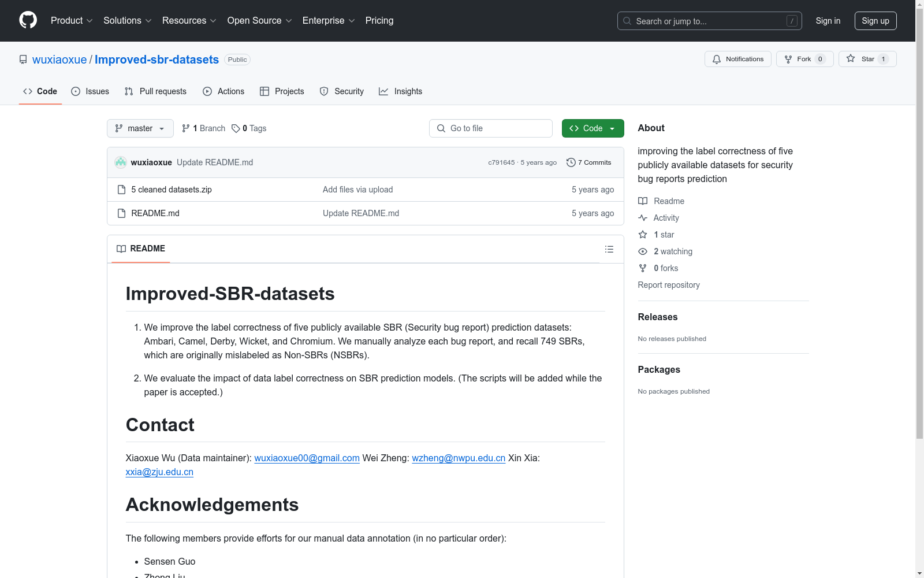Click the fork icon beside 0 forks
This screenshot has width=924, height=578.
coord(643,268)
